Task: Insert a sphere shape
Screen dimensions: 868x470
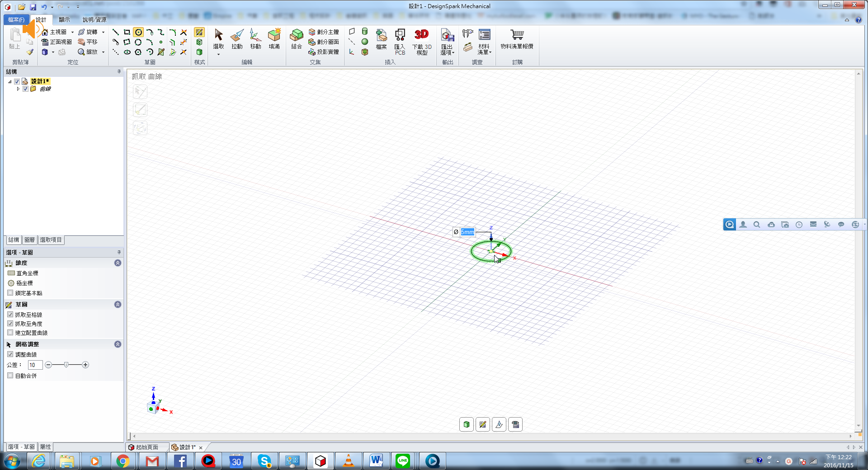Action: (x=365, y=42)
